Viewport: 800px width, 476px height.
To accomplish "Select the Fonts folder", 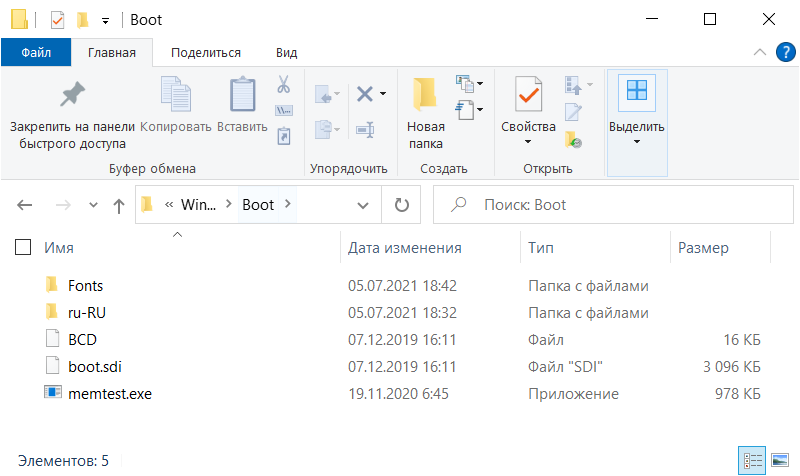I will (x=85, y=286).
